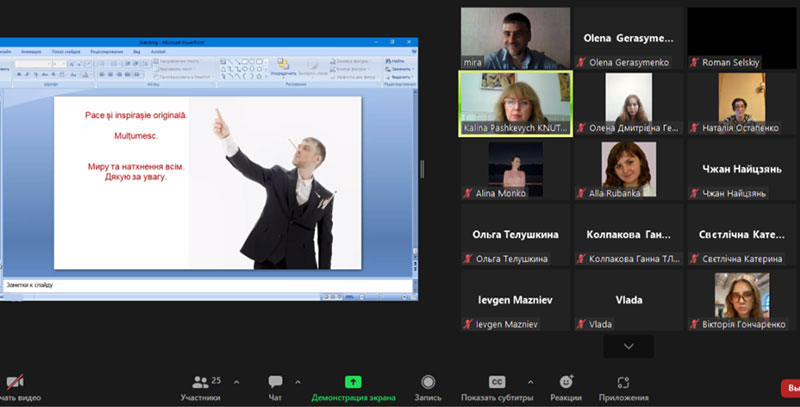The image size is (800, 407).
Task: Select the Ольга Телушкина participant tile
Action: [515, 235]
